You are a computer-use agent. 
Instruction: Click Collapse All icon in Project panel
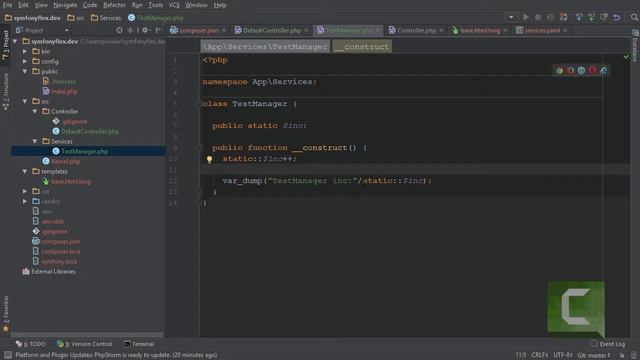(x=130, y=30)
